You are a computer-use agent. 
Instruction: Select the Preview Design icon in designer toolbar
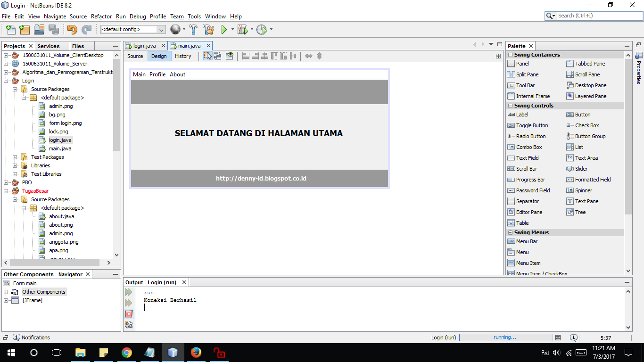click(x=230, y=56)
